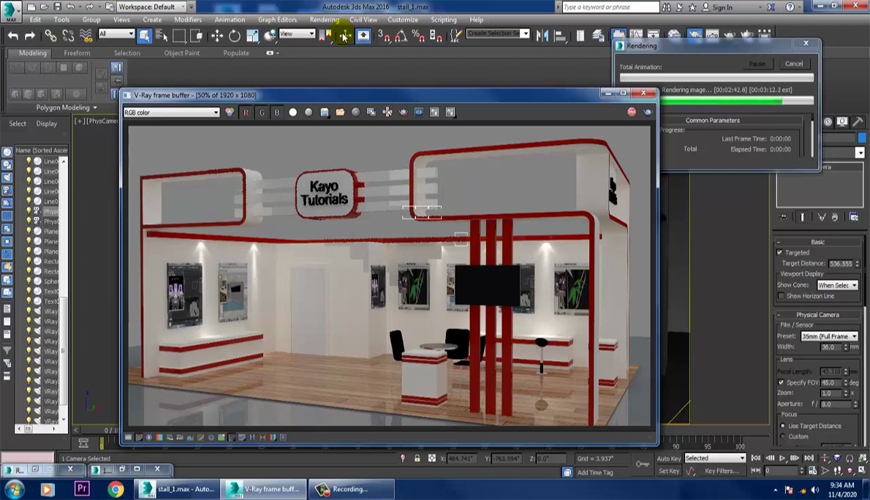The height and width of the screenshot is (500, 870).
Task: Open the Selected key filter dropdown
Action: 715,458
